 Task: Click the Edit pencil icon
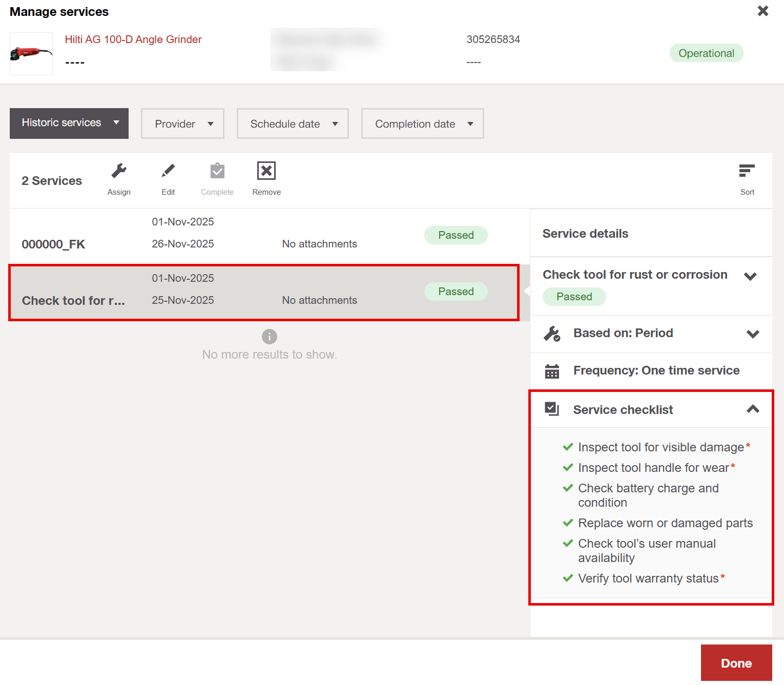pos(168,171)
